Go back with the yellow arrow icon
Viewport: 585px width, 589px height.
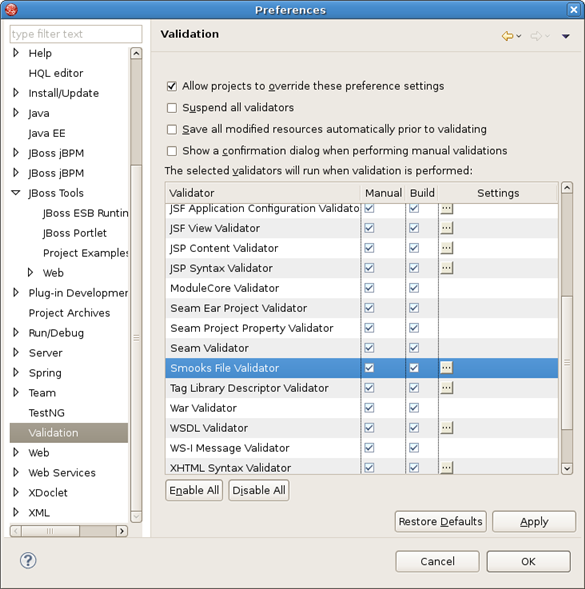507,36
